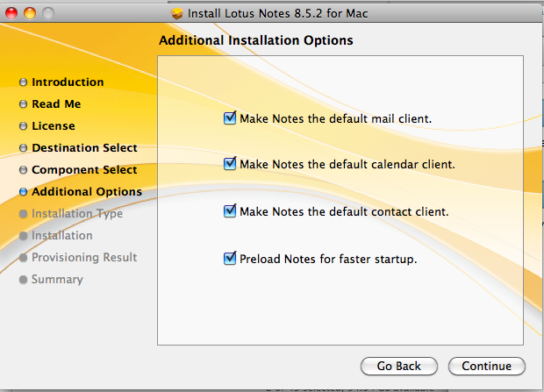This screenshot has width=544, height=392.
Task: Click the Destination Select step bullet
Action: (23, 148)
